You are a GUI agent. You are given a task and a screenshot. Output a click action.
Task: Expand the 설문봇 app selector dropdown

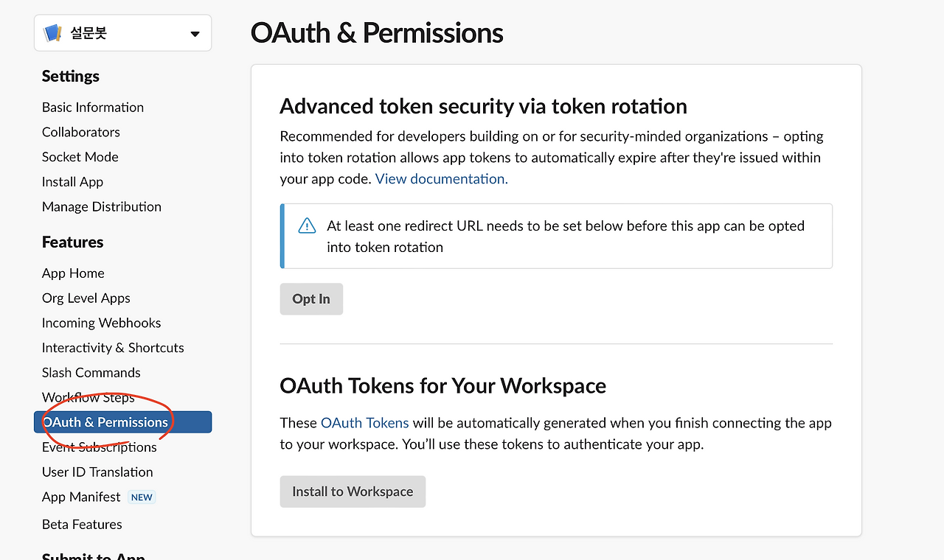(195, 34)
